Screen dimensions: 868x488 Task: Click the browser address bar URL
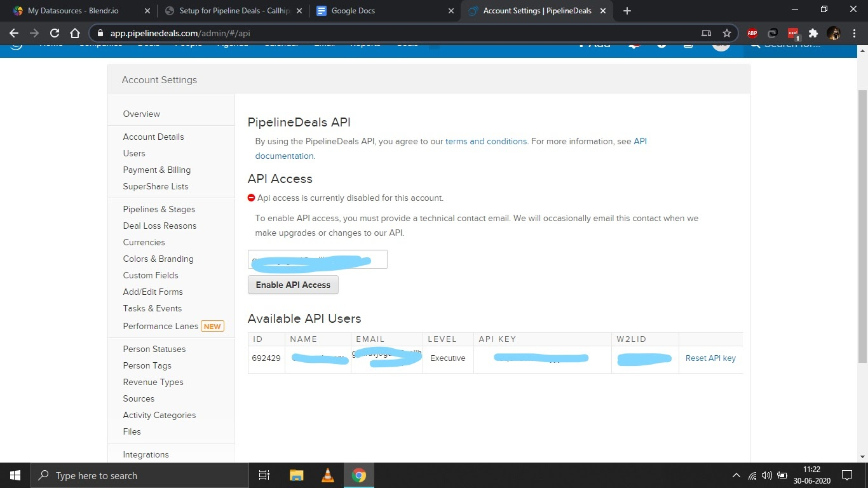click(x=180, y=33)
